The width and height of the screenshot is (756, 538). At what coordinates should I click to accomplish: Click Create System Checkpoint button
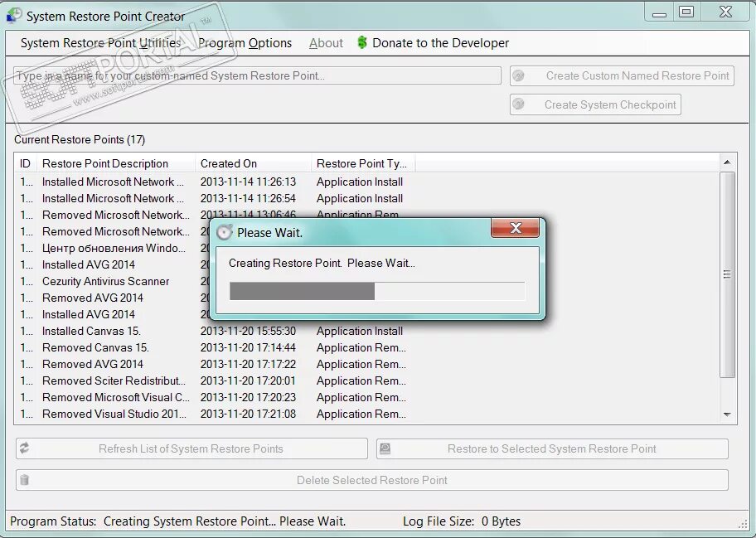click(595, 104)
